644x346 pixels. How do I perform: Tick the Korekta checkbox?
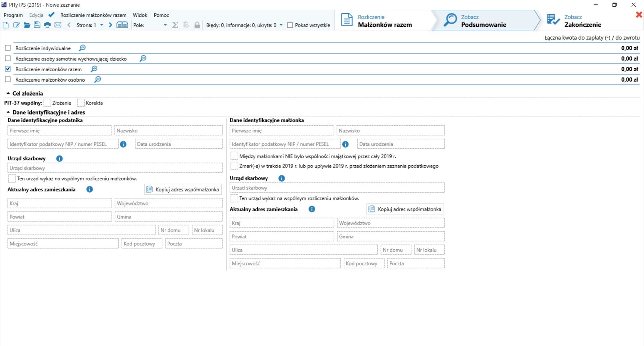coord(81,103)
